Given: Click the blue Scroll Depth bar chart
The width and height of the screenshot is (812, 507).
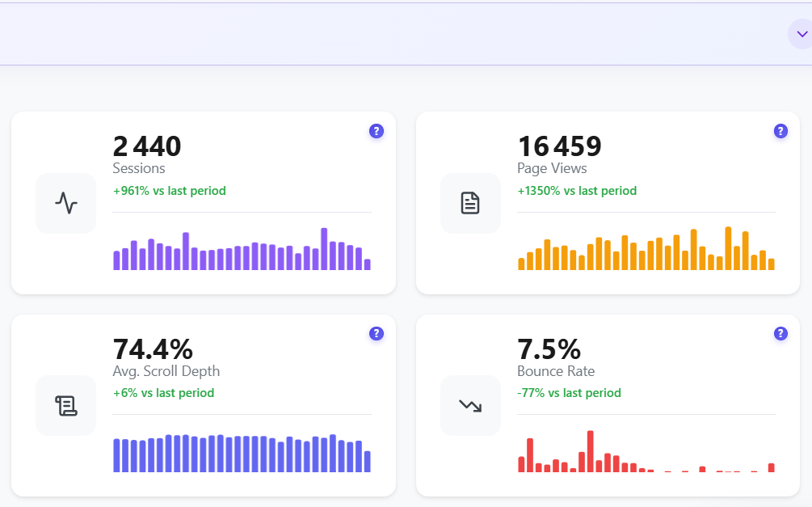Looking at the screenshot, I should coord(242,453).
